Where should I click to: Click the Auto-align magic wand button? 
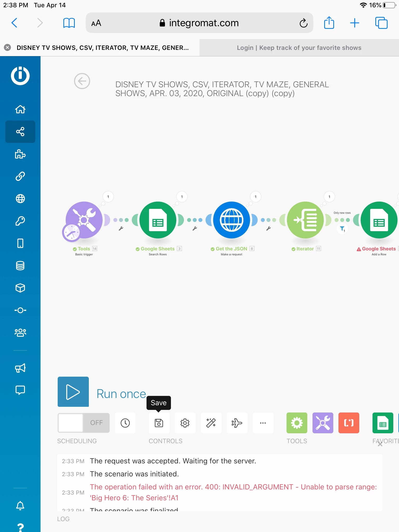211,423
